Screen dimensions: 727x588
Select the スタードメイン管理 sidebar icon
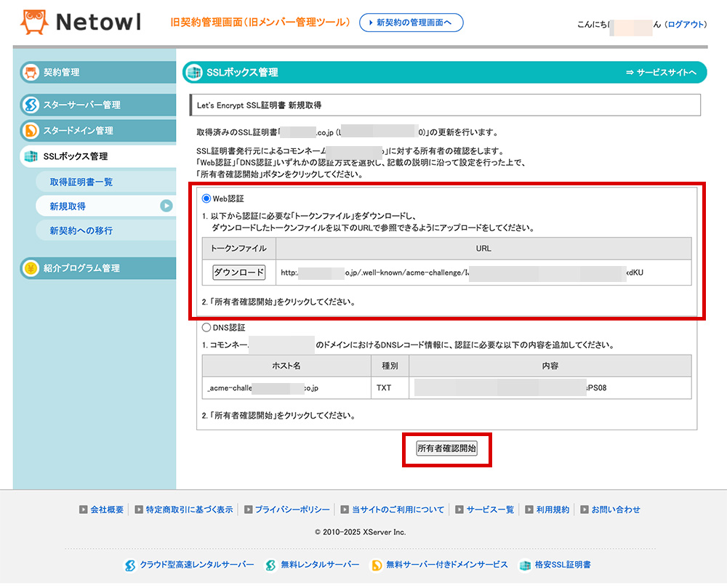(x=31, y=129)
